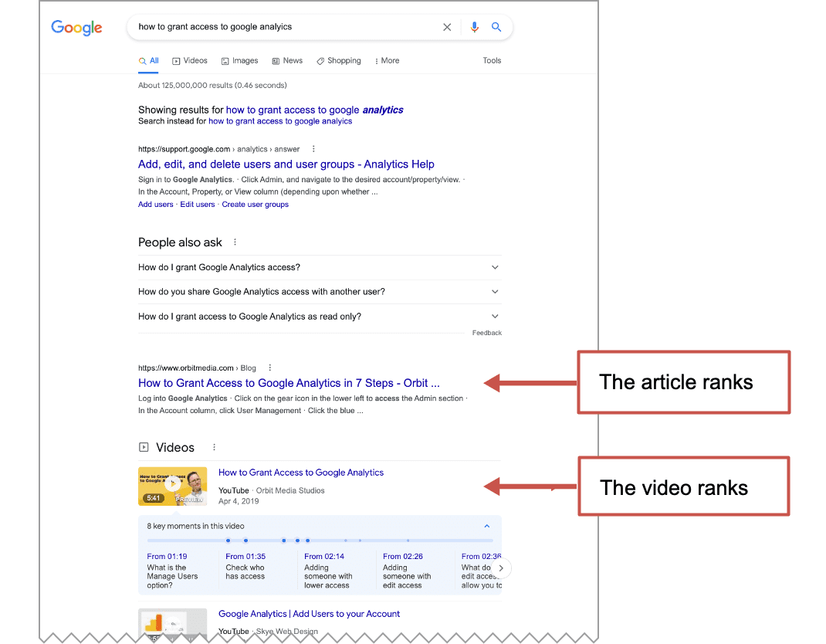Viewport: 826px width, 644px height.
Task: Focus the search input field
Action: pyautogui.click(x=284, y=27)
